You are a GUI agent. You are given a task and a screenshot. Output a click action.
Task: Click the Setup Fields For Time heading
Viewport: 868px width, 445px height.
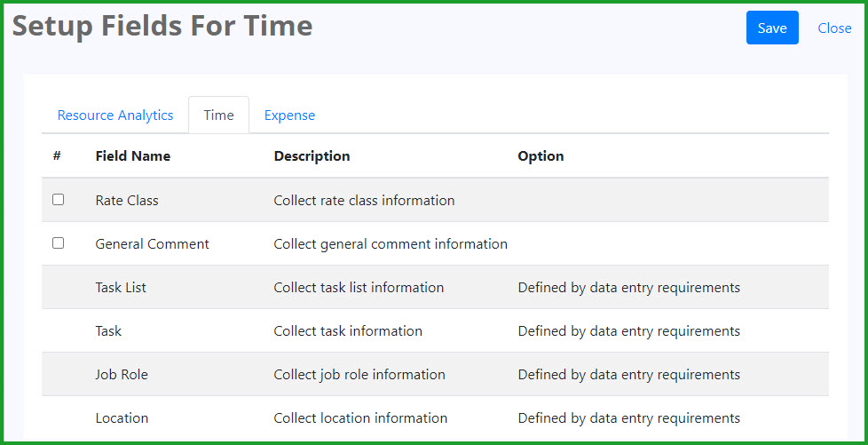pos(162,26)
